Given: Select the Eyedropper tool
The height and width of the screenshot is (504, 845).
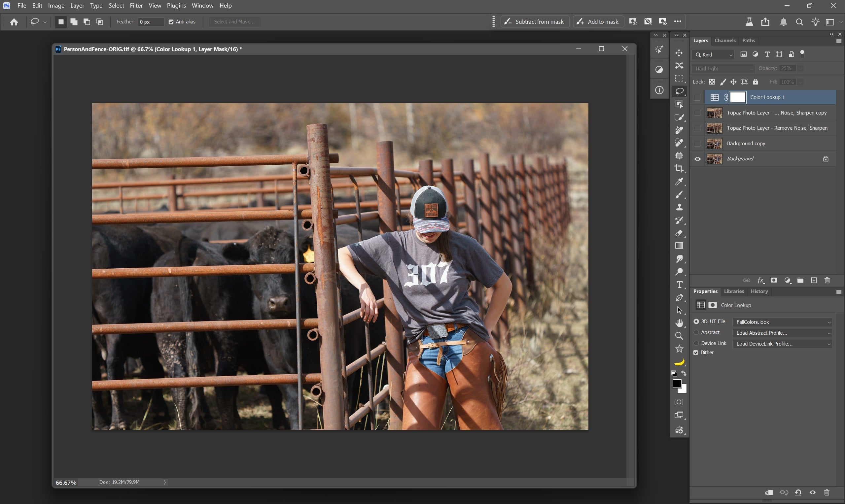Looking at the screenshot, I should [679, 182].
